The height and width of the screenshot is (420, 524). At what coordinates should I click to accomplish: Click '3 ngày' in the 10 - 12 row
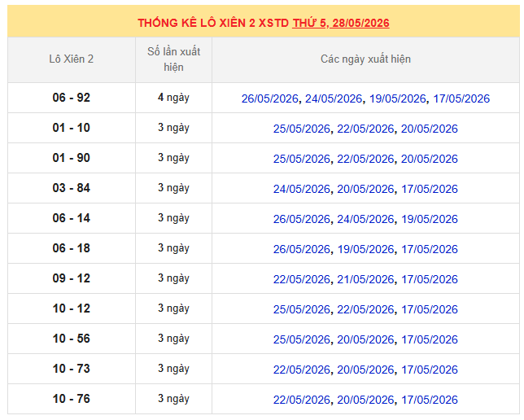[x=173, y=308]
